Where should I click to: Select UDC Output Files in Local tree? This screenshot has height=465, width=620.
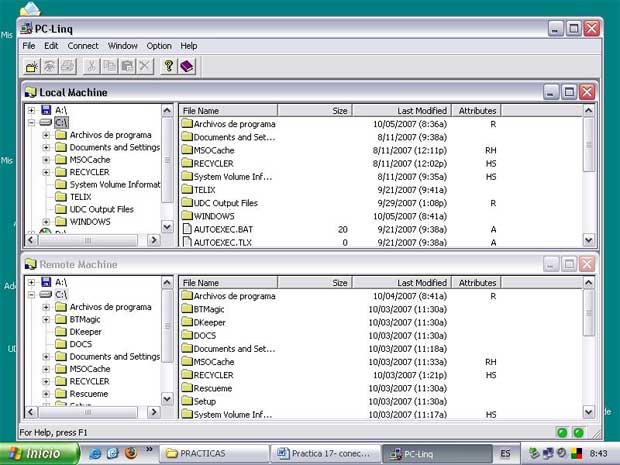click(102, 209)
